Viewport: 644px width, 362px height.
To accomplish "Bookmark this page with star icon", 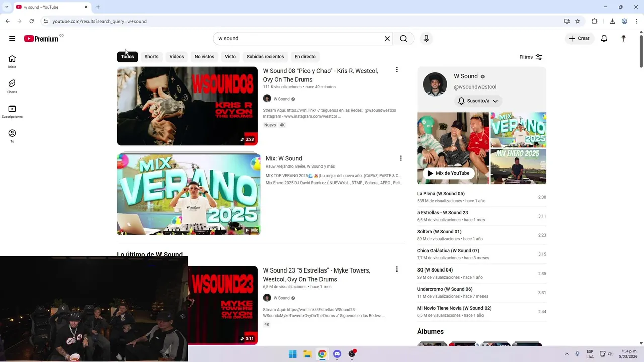I will [578, 21].
